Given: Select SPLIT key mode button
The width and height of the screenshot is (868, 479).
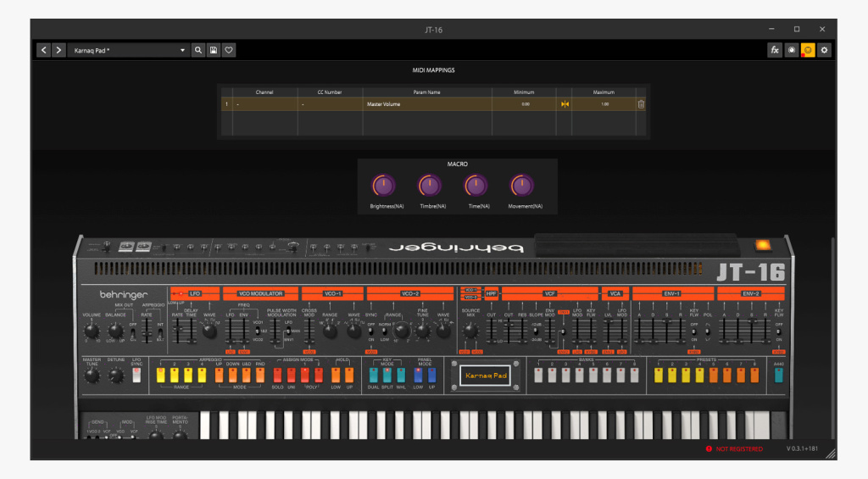Looking at the screenshot, I should coord(387,375).
